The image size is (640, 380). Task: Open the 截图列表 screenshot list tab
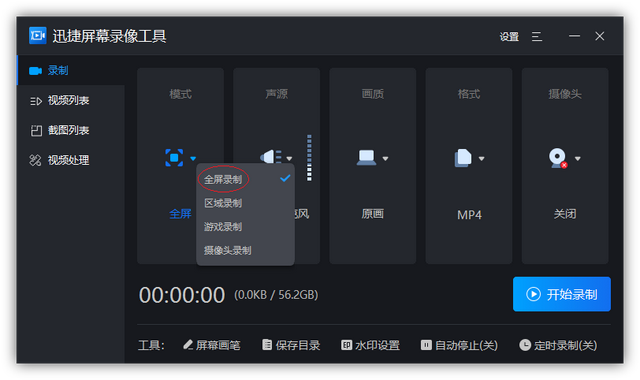(x=71, y=130)
